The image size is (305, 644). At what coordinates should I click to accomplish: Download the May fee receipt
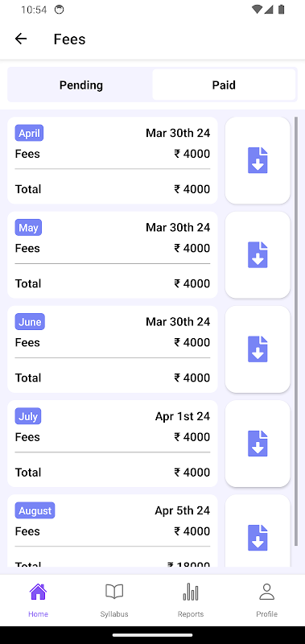pos(258,254)
